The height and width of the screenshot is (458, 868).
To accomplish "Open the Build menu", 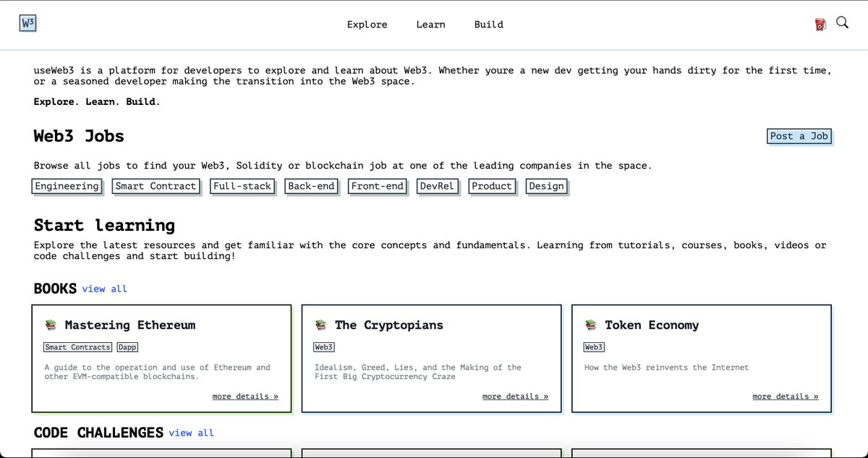I will 488,24.
